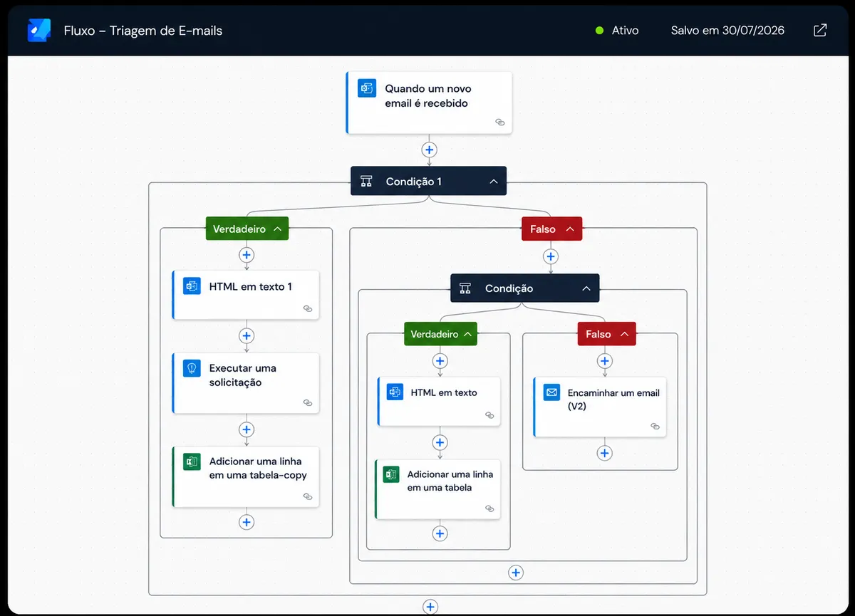Image resolution: width=855 pixels, height=616 pixels.
Task: Open flow in new window icon
Action: click(820, 30)
